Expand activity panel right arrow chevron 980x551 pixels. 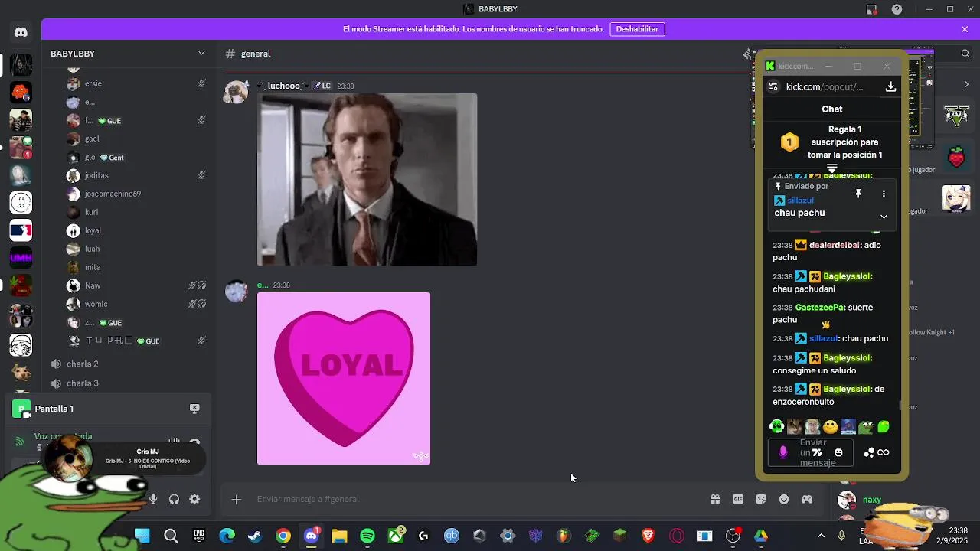click(966, 84)
